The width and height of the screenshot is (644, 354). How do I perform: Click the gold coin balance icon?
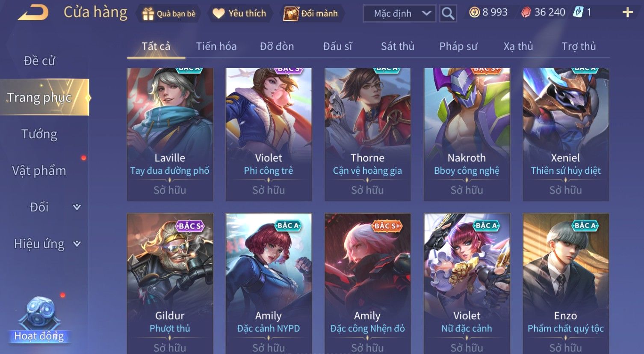(x=474, y=12)
